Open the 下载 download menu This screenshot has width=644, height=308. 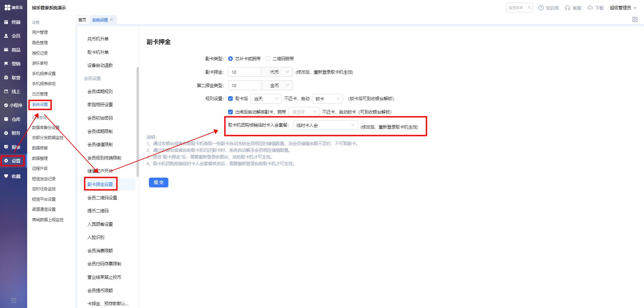point(595,8)
